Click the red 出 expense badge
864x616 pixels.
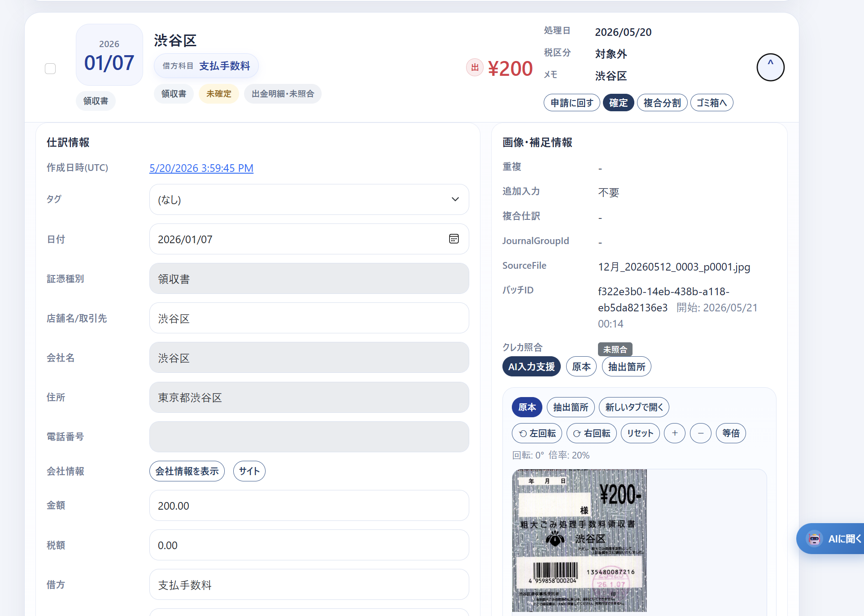(x=475, y=68)
